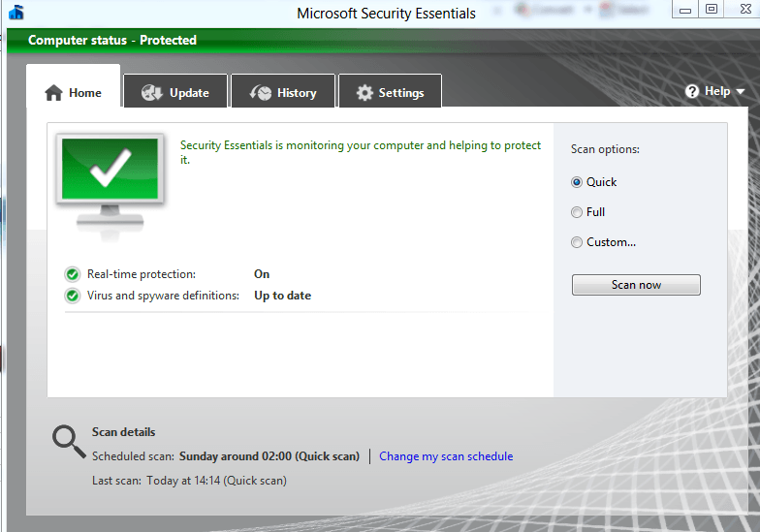The image size is (760, 532).
Task: Click the blue Help question mark icon
Action: [x=692, y=91]
